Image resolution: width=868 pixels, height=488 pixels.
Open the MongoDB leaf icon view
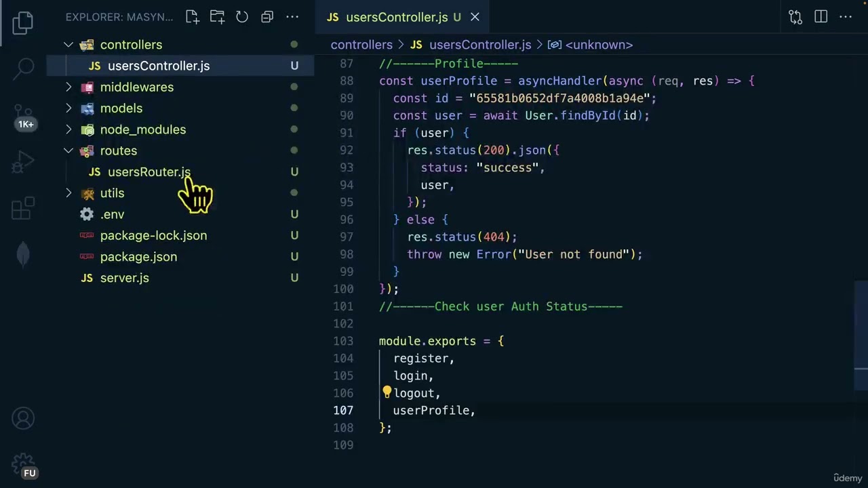point(23,254)
